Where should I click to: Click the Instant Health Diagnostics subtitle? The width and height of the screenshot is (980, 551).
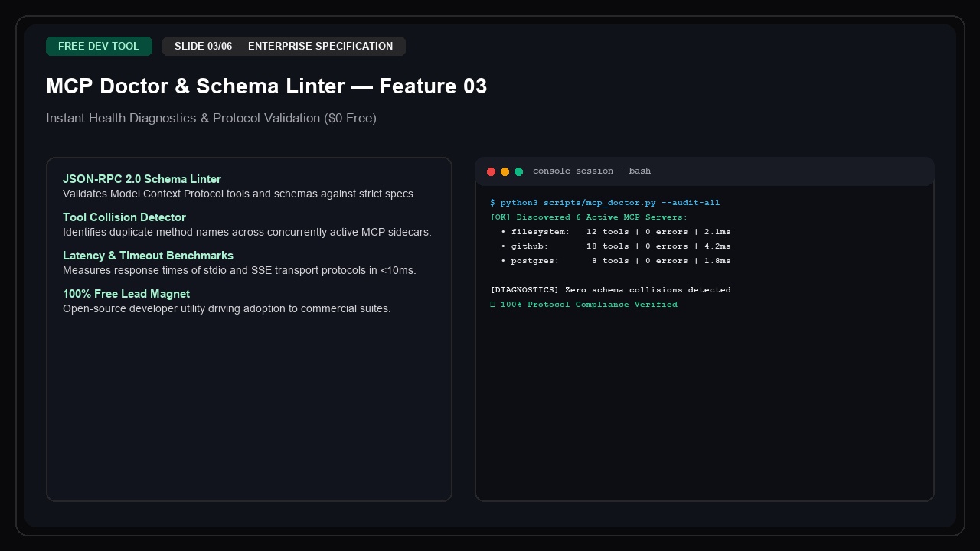211,118
